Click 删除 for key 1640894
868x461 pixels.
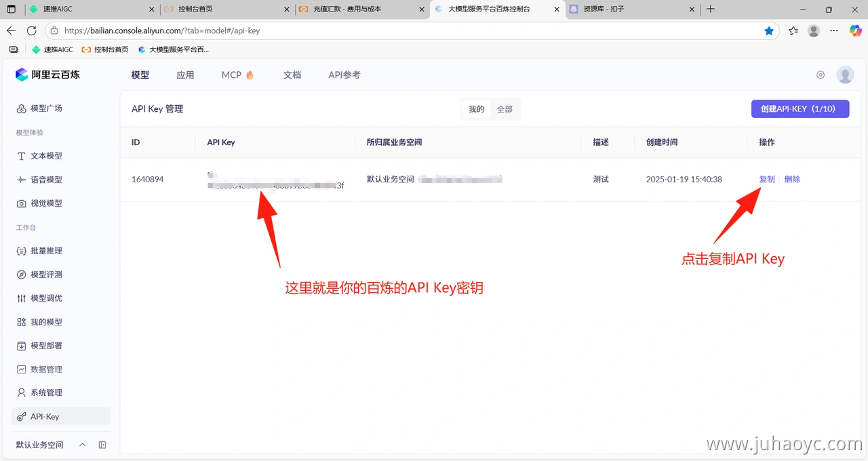click(792, 180)
